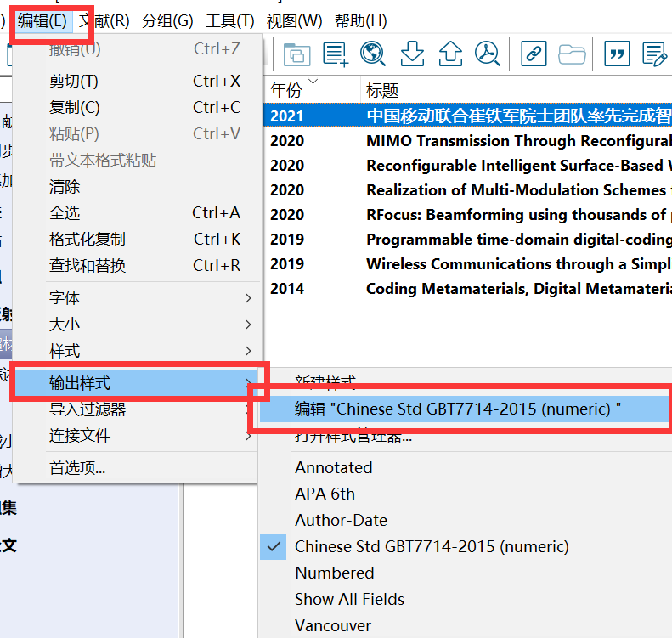Click the 年份 column header
Viewport: 672px width, 638px height.
tap(312, 90)
